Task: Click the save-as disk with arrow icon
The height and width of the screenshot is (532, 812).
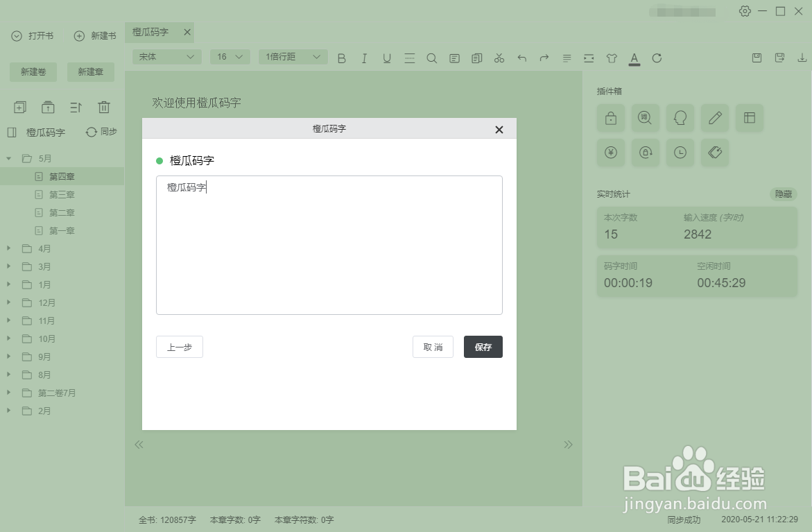Action: point(779,58)
